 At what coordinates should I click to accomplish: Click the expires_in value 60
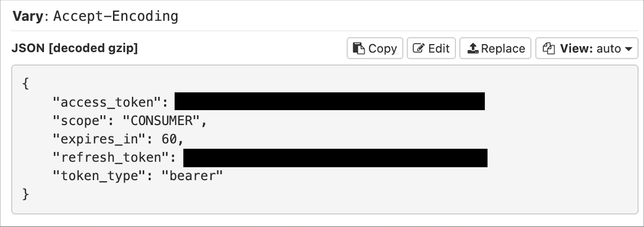point(169,139)
